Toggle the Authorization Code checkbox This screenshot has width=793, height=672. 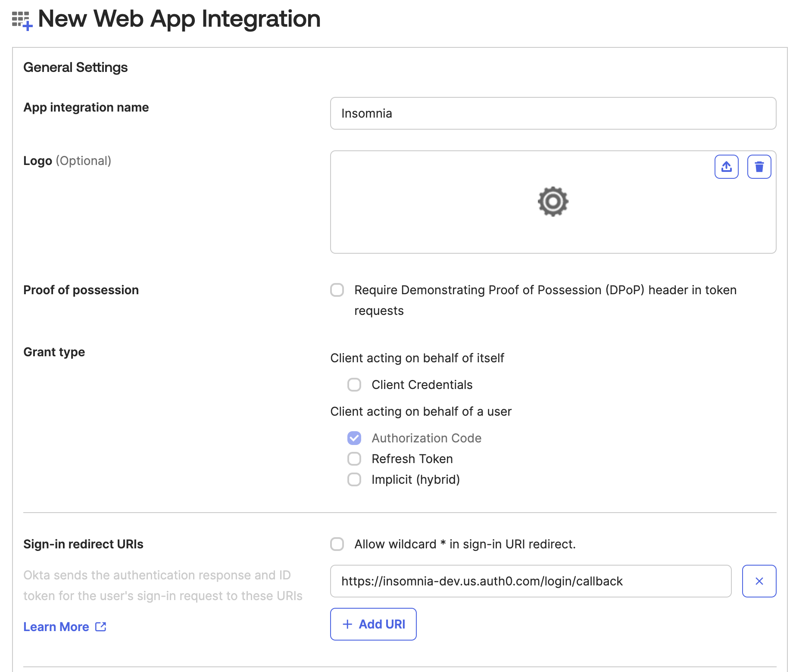click(x=354, y=438)
